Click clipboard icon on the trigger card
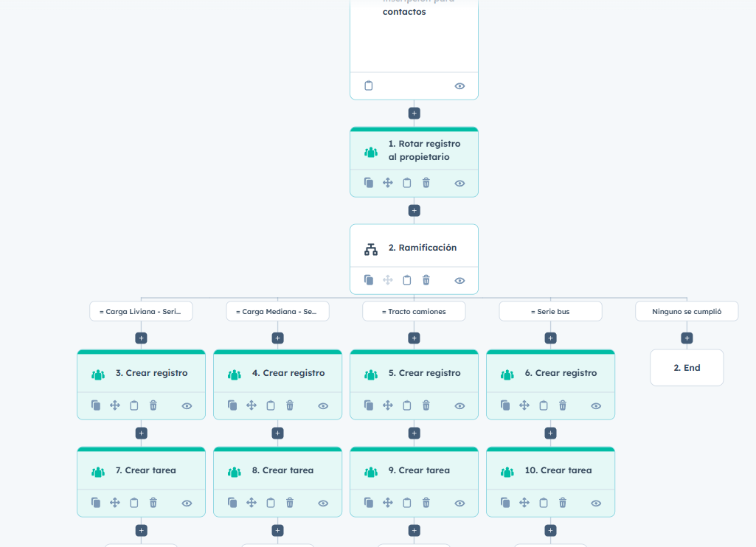 (369, 86)
